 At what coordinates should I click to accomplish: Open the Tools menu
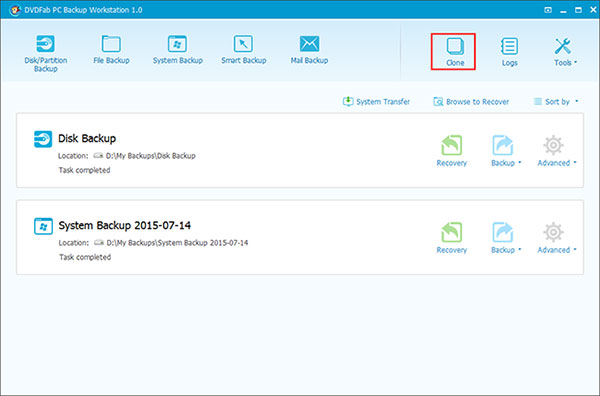coord(565,52)
